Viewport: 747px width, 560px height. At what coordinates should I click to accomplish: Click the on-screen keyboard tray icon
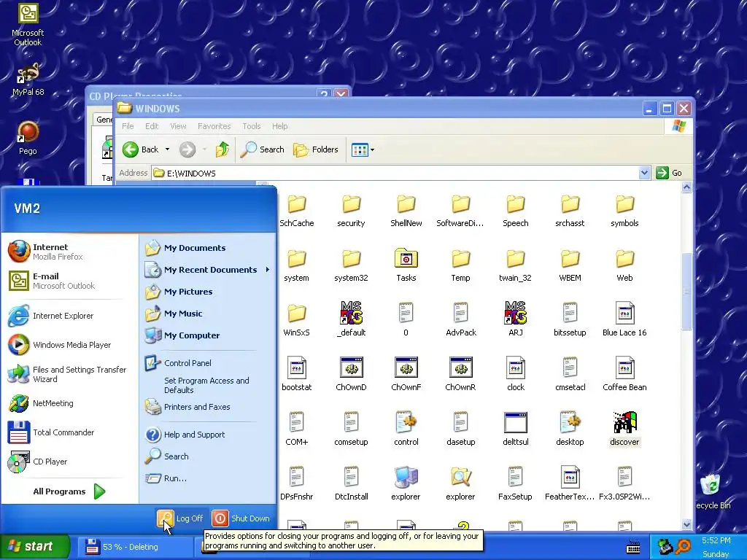(x=633, y=547)
